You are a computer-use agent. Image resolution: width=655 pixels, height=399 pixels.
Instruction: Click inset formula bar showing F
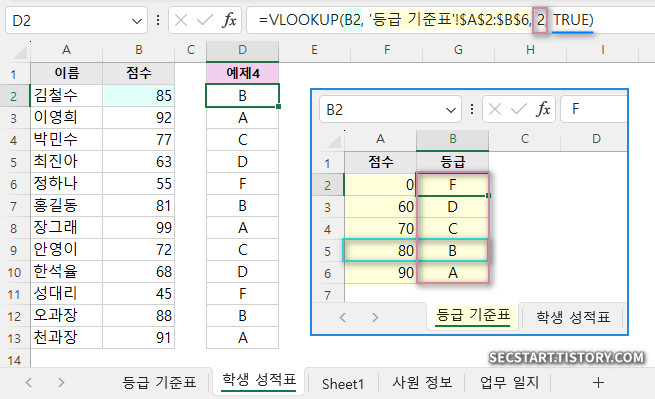point(594,109)
